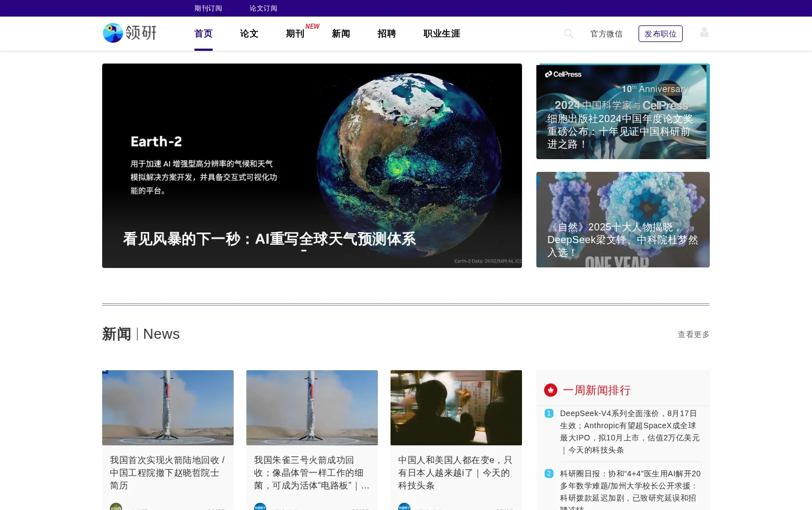Open the restaurant photo article thumbnail
This screenshot has width=812, height=510.
456,408
